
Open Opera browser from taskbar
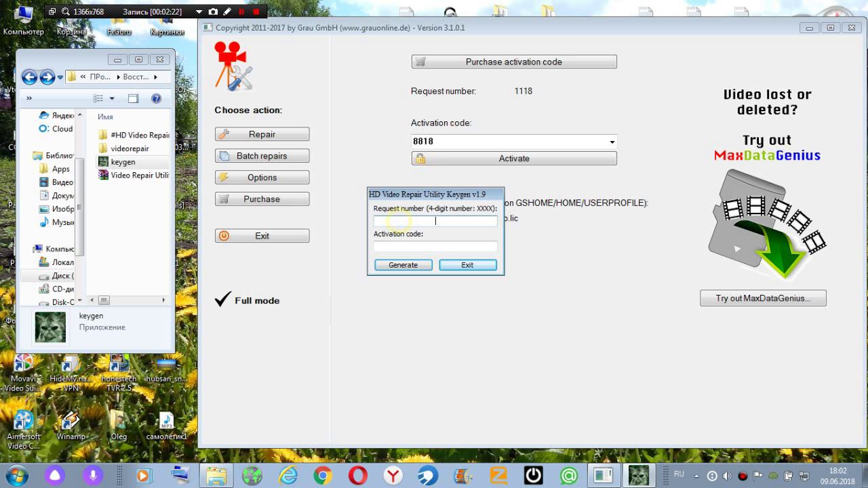tap(357, 475)
